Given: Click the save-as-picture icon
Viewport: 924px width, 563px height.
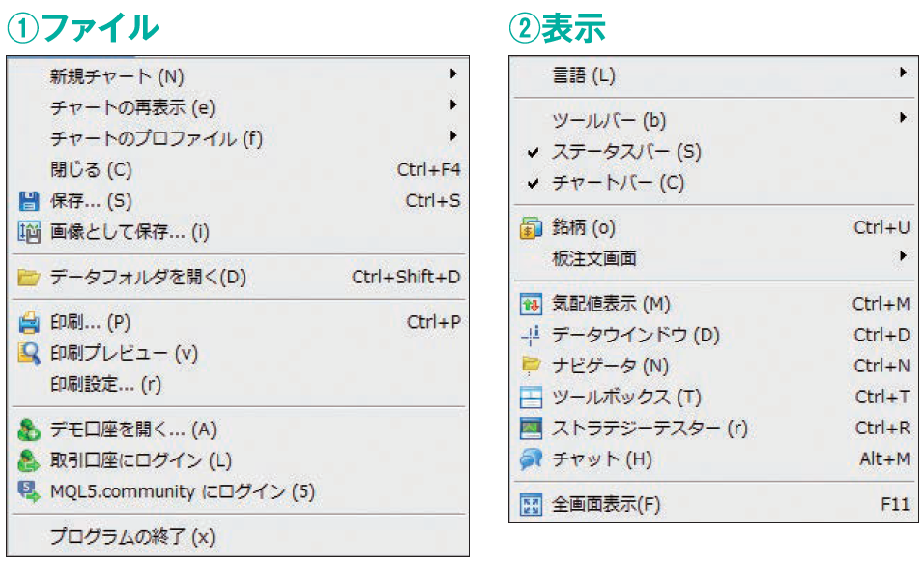Looking at the screenshot, I should coord(28,232).
